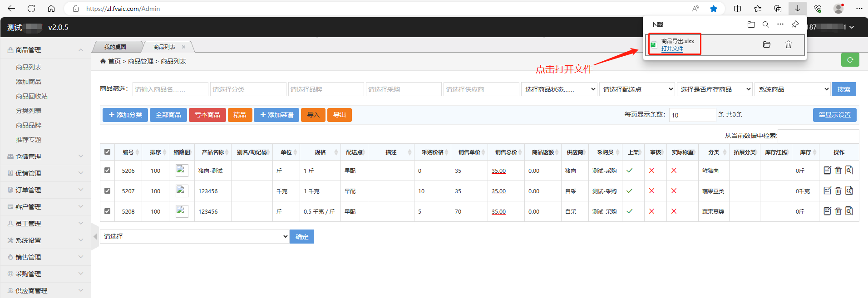Click the green refresh icon button
The height and width of the screenshot is (298, 868).
click(x=850, y=59)
